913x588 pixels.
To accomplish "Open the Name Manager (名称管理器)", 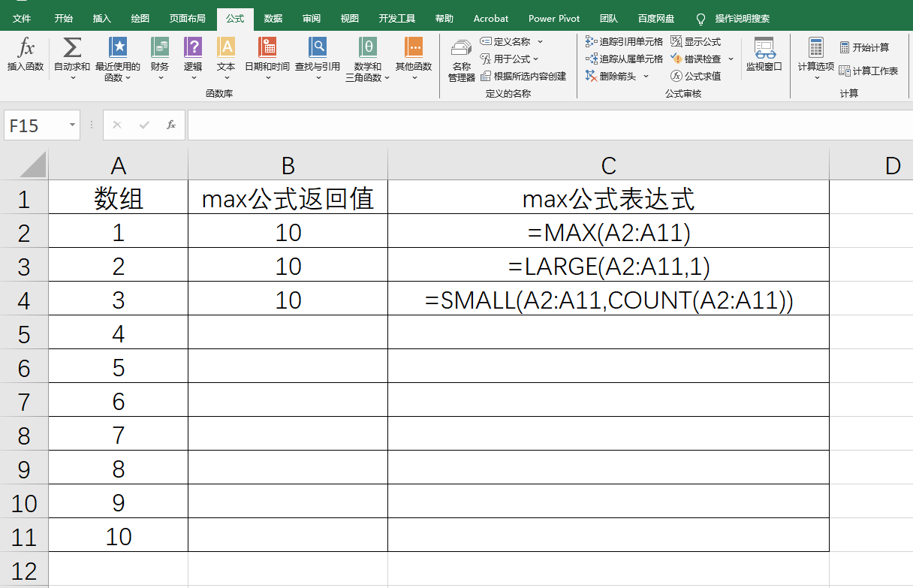I will pyautogui.click(x=462, y=60).
